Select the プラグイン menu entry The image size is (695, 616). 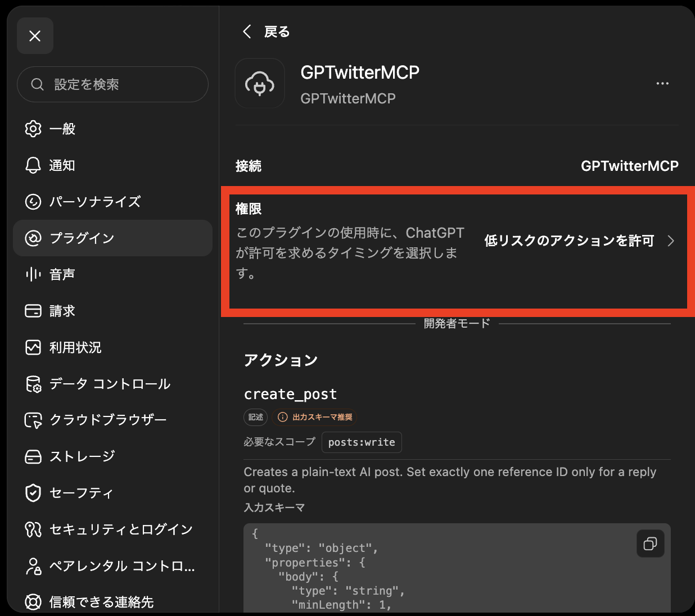point(112,238)
